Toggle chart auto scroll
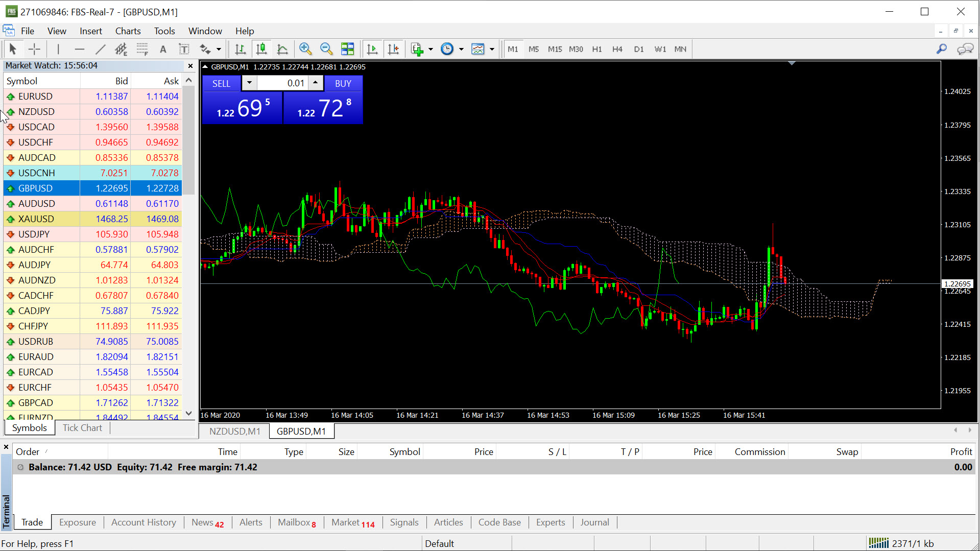This screenshot has height=551, width=980. click(x=372, y=49)
